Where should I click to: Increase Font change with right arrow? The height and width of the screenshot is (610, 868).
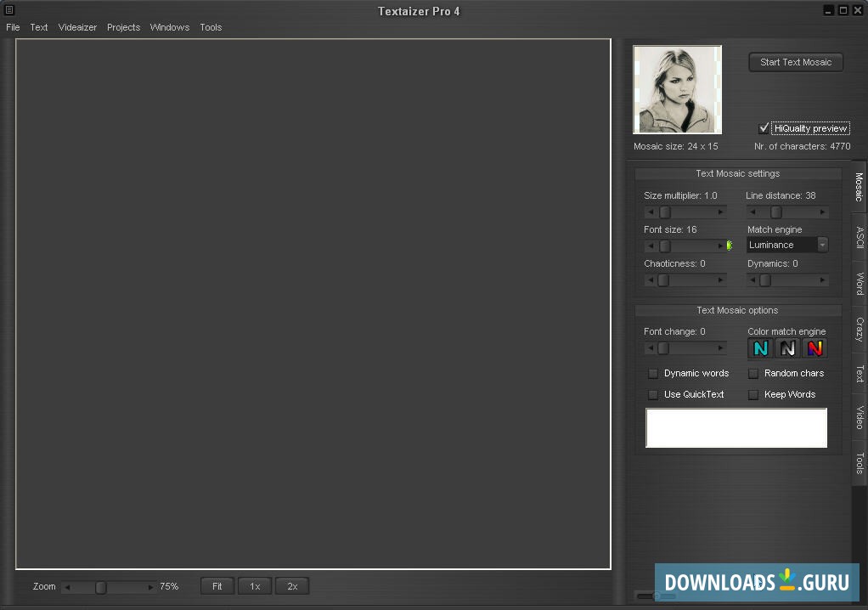coord(720,348)
